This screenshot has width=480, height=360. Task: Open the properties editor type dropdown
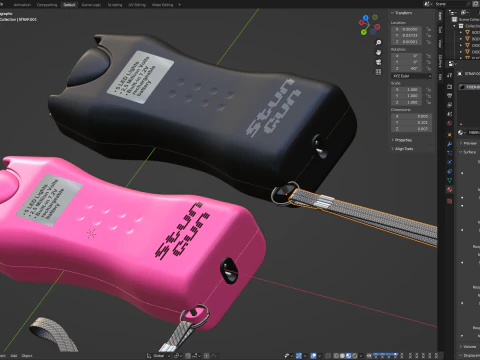pos(452,63)
